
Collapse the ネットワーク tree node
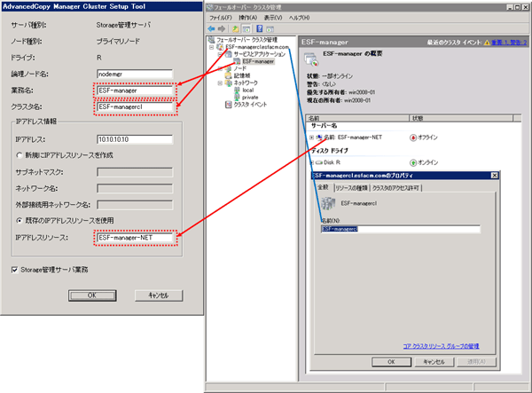point(220,83)
